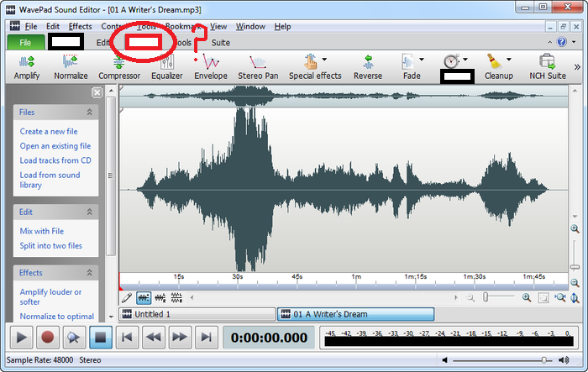
Task: Stop playback with Stop button
Action: 101,338
